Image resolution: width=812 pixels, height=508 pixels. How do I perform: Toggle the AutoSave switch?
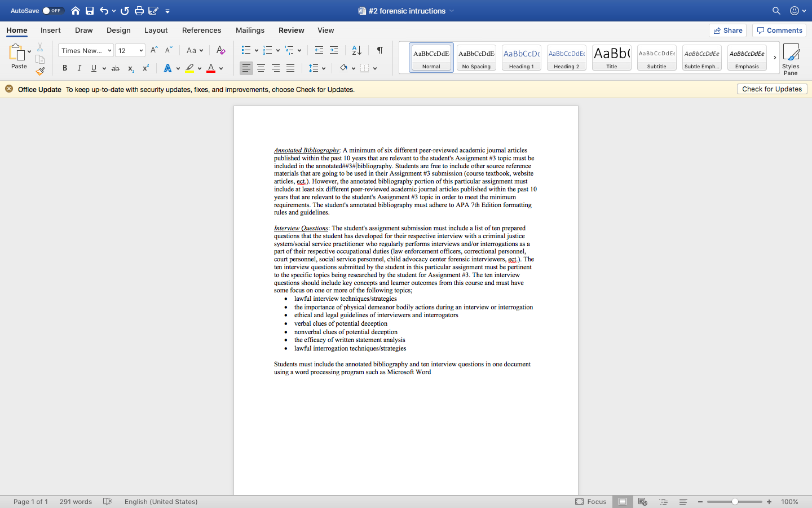point(53,11)
